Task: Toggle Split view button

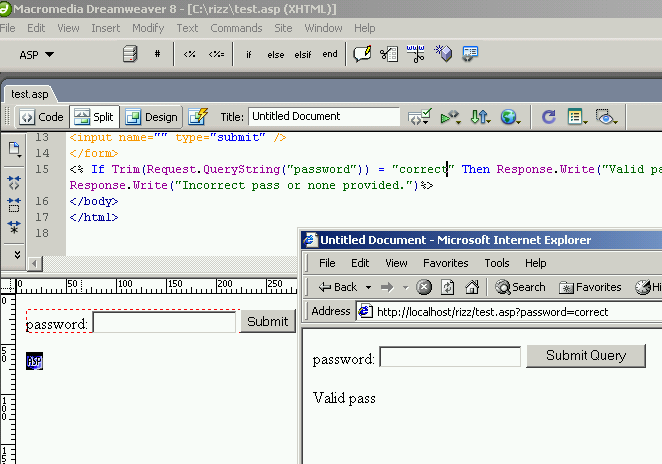Action: tap(94, 117)
